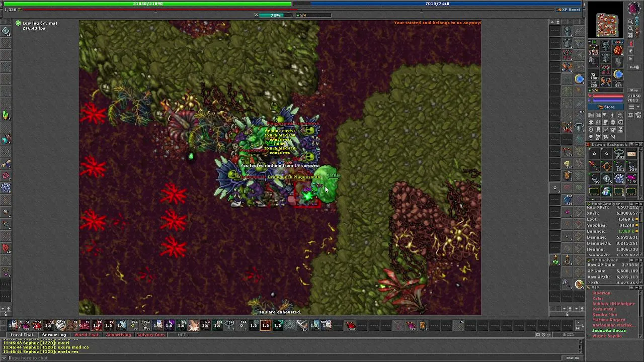Collapse the VIP panel

pyautogui.click(x=635, y=288)
